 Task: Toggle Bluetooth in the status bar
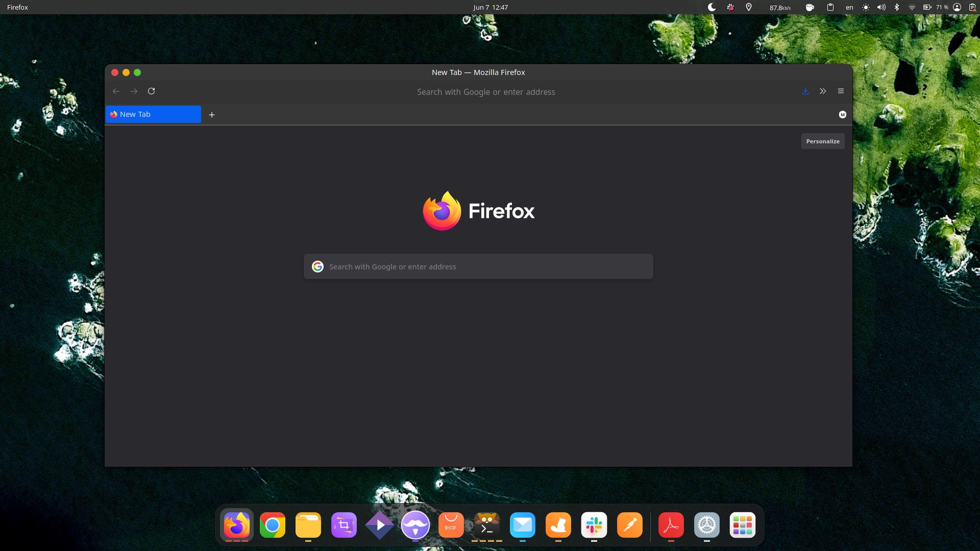[896, 7]
